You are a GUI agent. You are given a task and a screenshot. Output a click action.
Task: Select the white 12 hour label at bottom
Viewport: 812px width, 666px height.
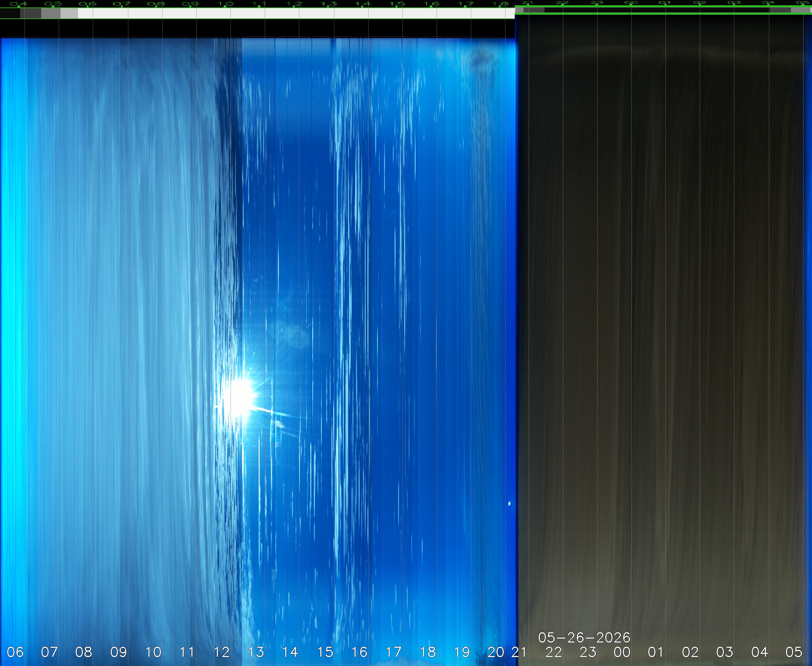coord(222,652)
